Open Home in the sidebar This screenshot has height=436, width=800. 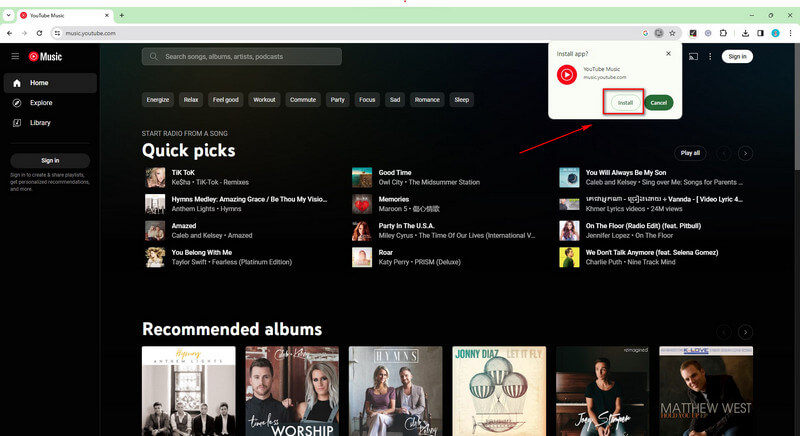50,83
